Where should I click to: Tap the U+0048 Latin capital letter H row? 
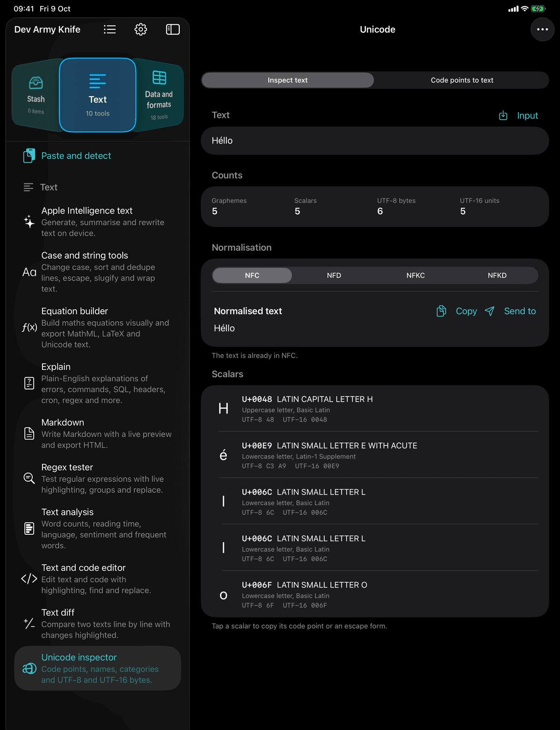click(375, 409)
